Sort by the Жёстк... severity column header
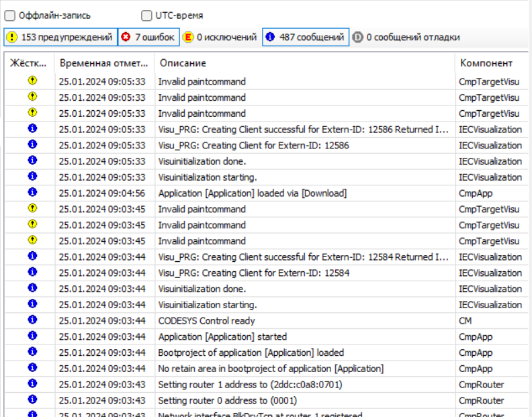Screen dimensions: 532x417 (x=29, y=63)
